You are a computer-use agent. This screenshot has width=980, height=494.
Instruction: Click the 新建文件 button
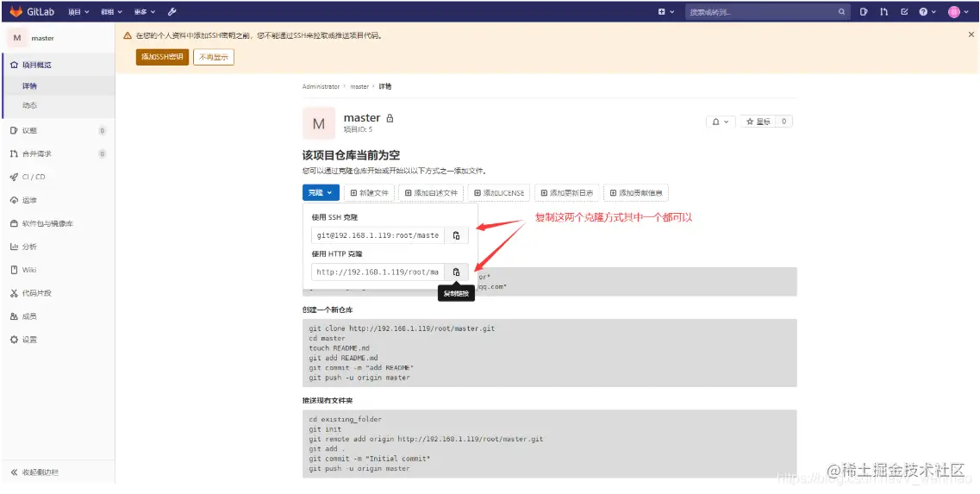[370, 192]
